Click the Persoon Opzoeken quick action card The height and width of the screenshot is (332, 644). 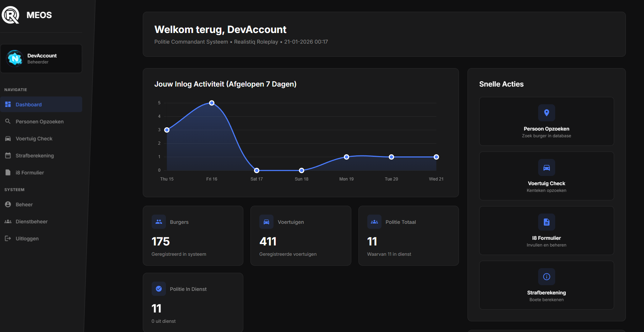546,121
